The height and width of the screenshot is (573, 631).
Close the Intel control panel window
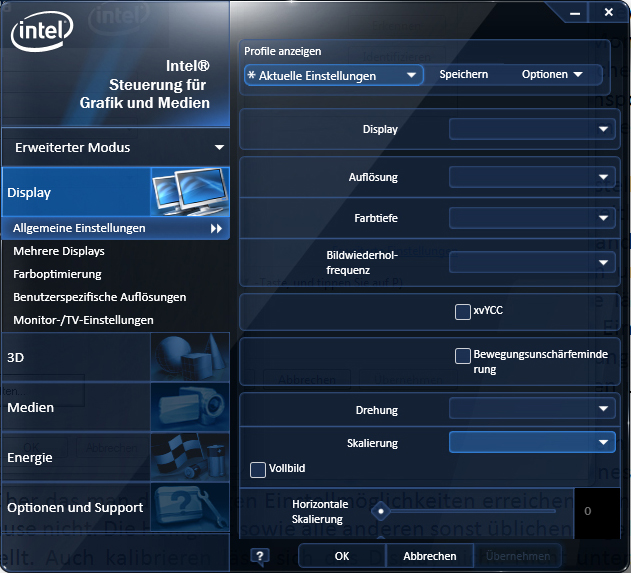(609, 12)
